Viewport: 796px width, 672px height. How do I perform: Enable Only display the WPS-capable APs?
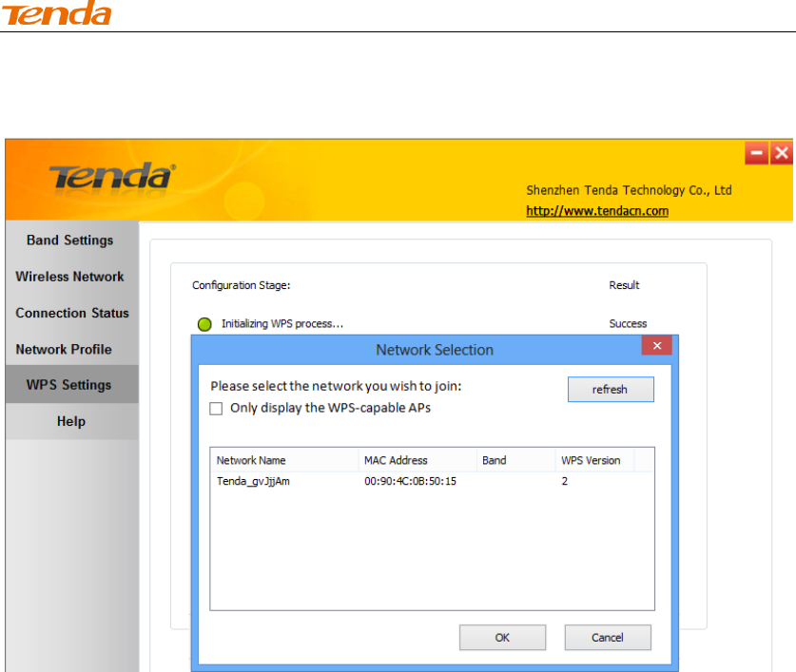coord(216,409)
